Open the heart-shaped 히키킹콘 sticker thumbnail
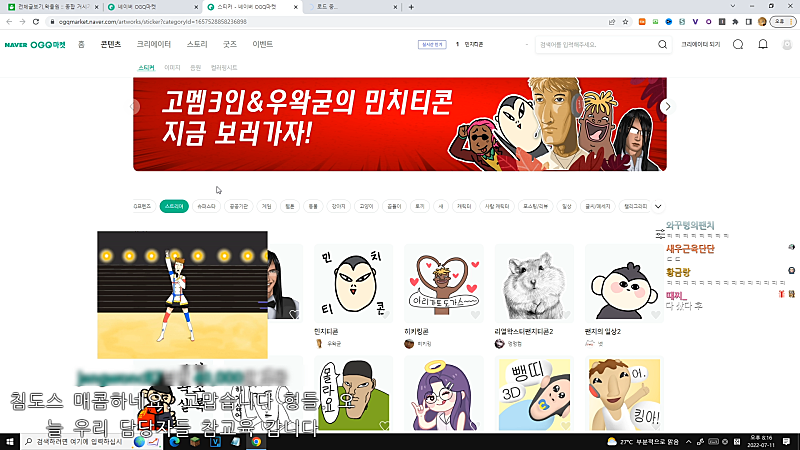 point(443,283)
